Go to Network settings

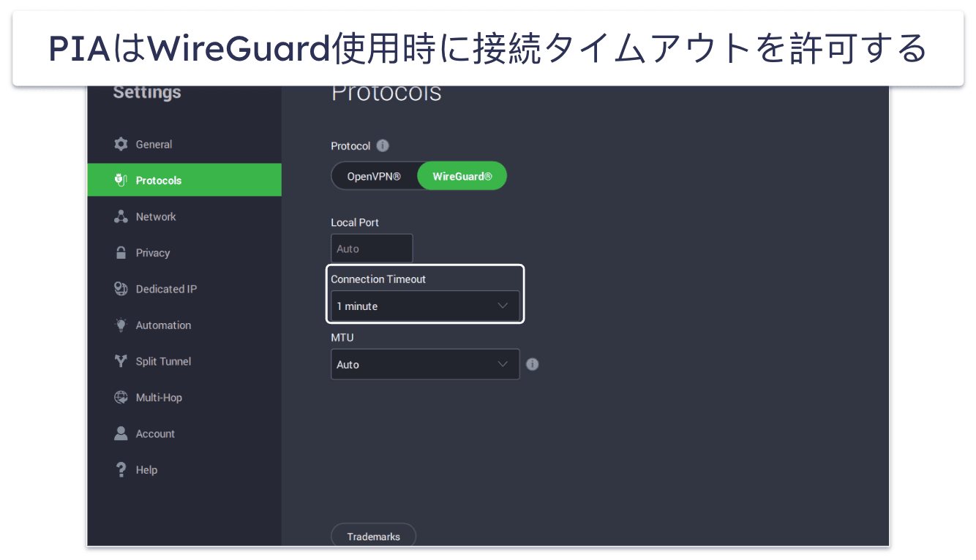point(184,216)
